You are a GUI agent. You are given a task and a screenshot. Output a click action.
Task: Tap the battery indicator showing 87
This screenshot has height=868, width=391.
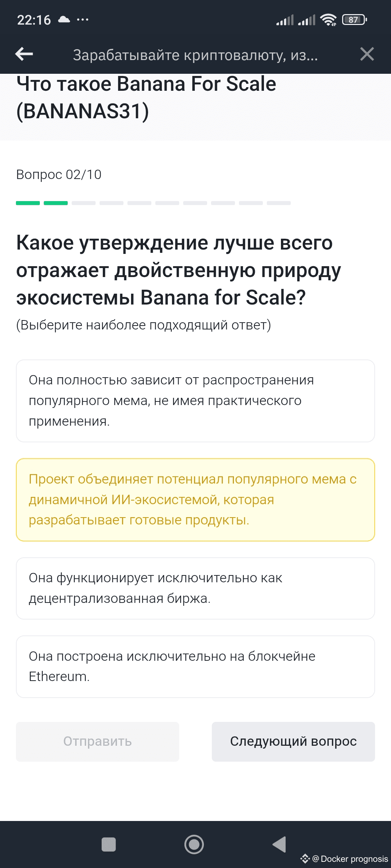[354, 20]
